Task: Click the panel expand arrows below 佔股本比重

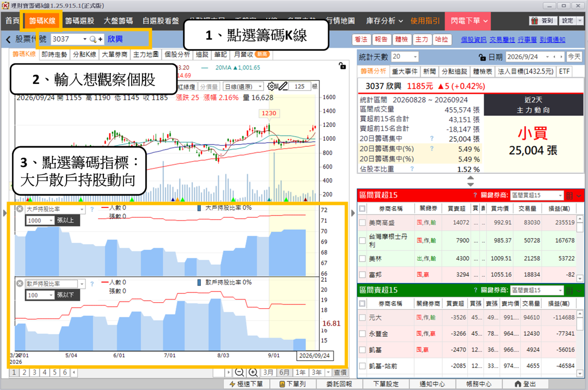Action: [x=471, y=181]
